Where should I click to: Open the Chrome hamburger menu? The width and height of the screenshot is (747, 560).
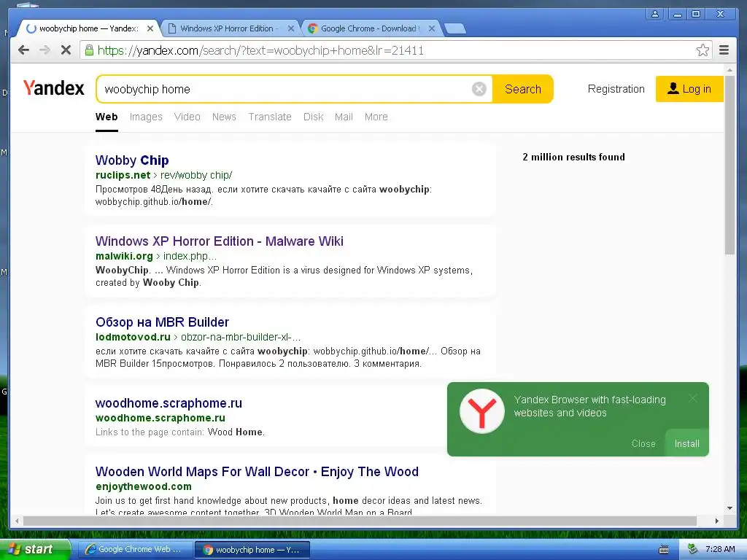click(x=724, y=50)
